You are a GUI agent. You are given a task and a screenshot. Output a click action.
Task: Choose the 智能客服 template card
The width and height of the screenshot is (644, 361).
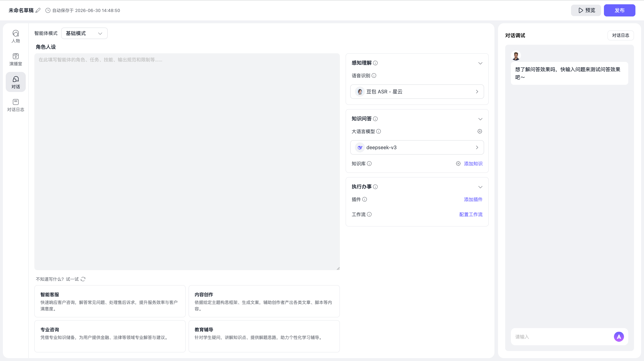tap(110, 301)
